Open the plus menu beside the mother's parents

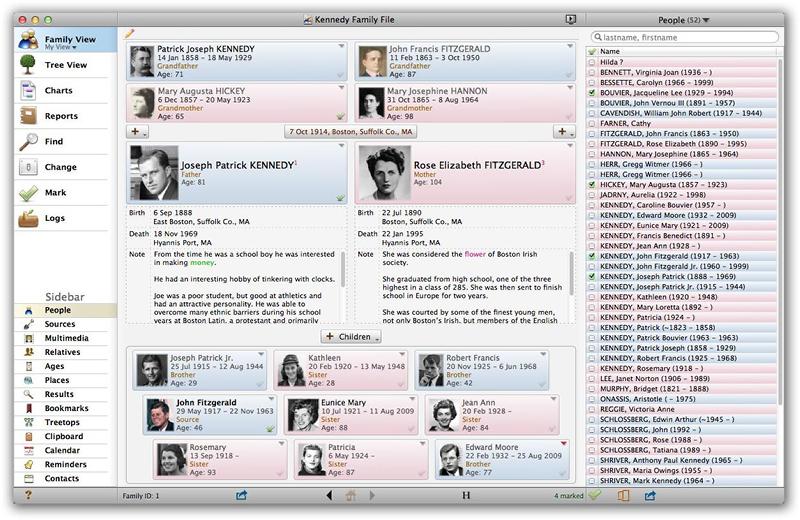point(564,132)
